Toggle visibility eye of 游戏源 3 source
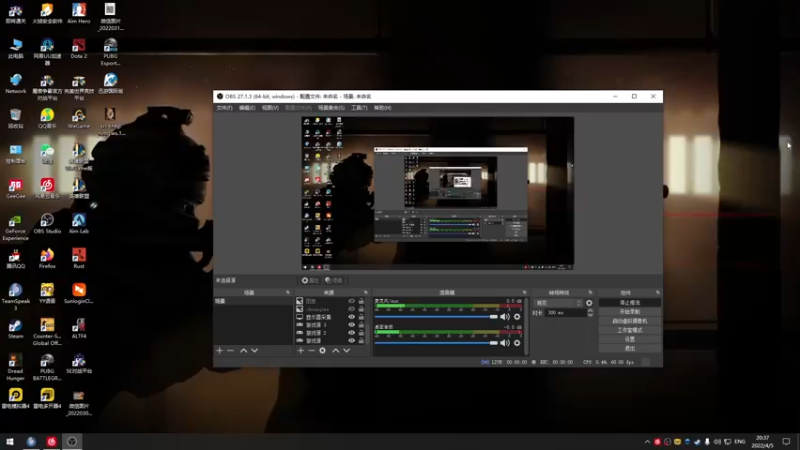 point(351,324)
